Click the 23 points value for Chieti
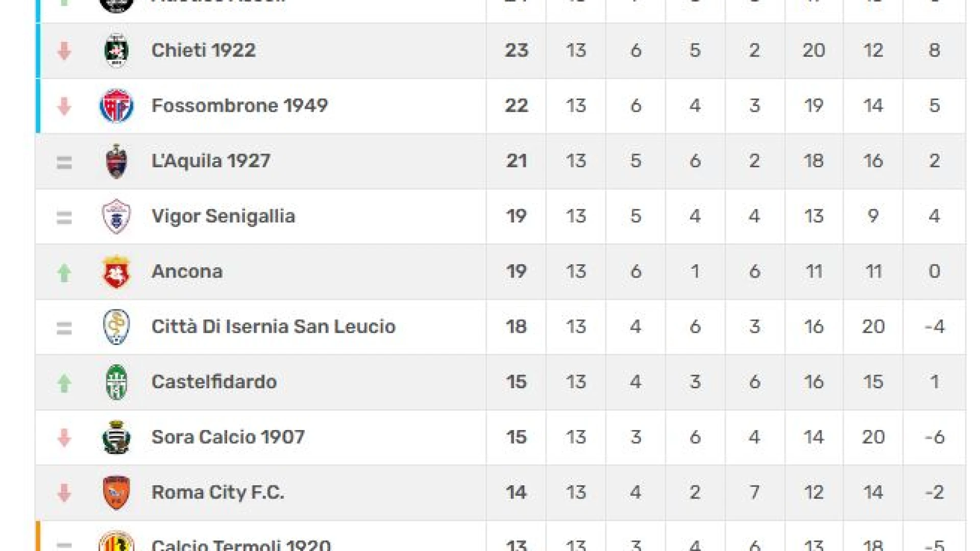This screenshot has width=980, height=551. [517, 51]
